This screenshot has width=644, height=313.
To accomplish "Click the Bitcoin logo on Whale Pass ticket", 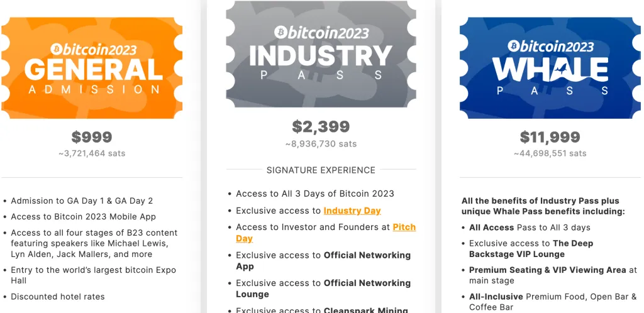I will pos(513,45).
